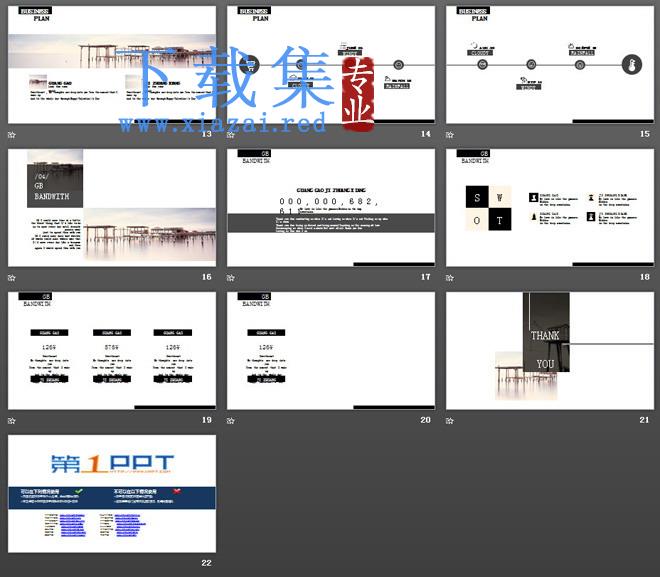
Task: Select slide 17 thumbnail with number text
Action: (x=331, y=207)
